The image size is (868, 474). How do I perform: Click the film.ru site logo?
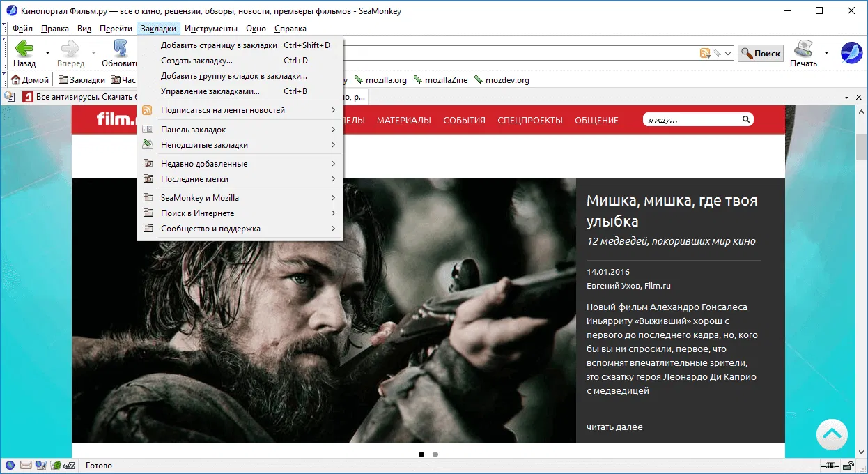[x=116, y=119]
